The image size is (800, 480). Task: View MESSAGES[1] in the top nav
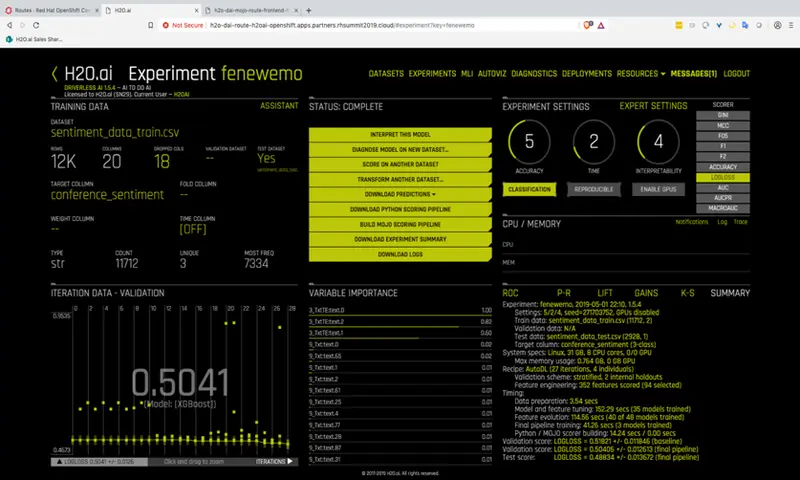[x=693, y=74]
